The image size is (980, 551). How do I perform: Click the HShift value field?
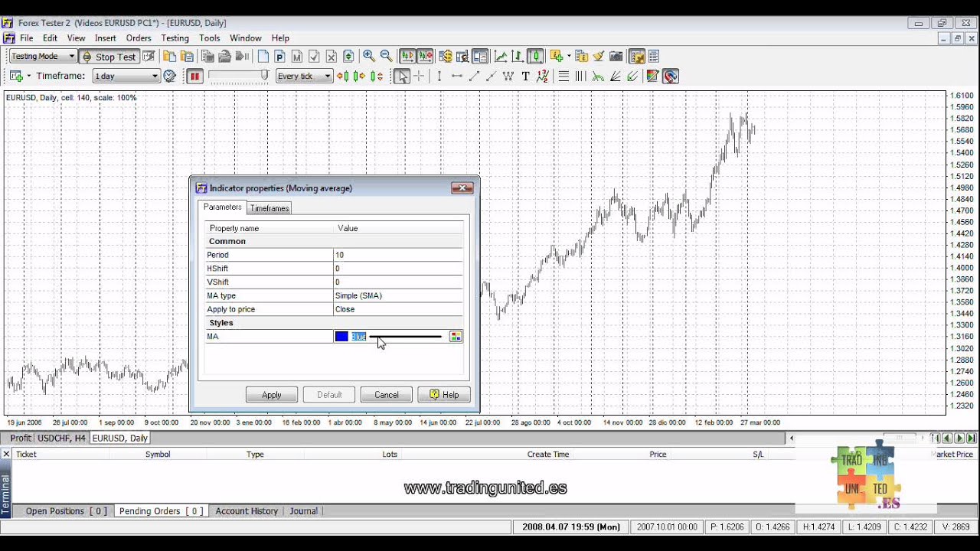point(398,269)
